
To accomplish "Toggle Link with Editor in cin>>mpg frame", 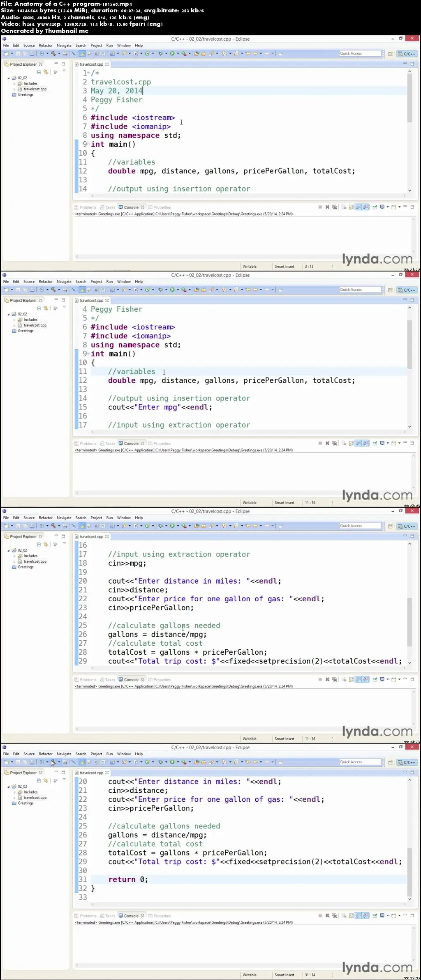I will pos(46,544).
